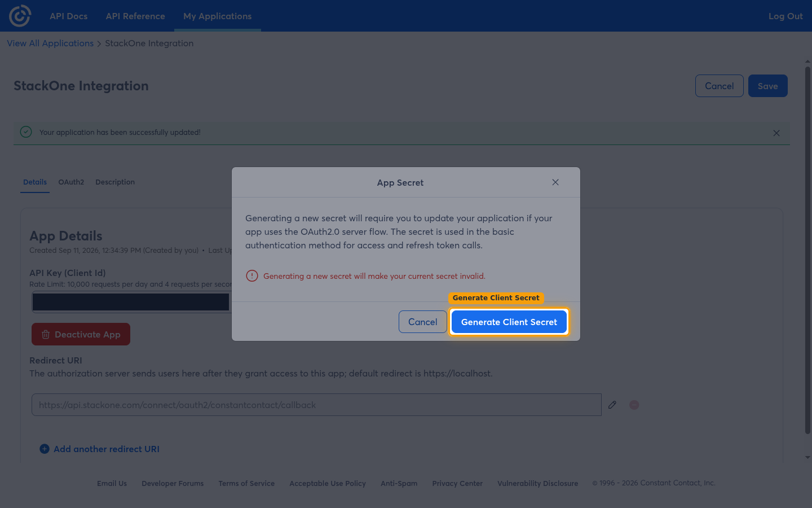
Task: Go to View All Applications breadcrumb link
Action: pos(50,43)
